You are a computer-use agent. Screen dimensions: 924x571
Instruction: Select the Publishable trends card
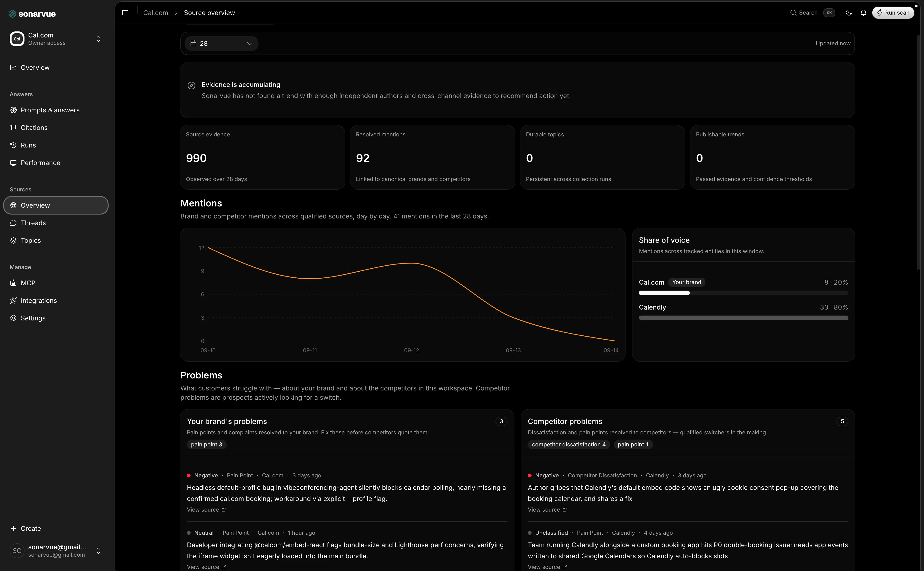click(772, 157)
